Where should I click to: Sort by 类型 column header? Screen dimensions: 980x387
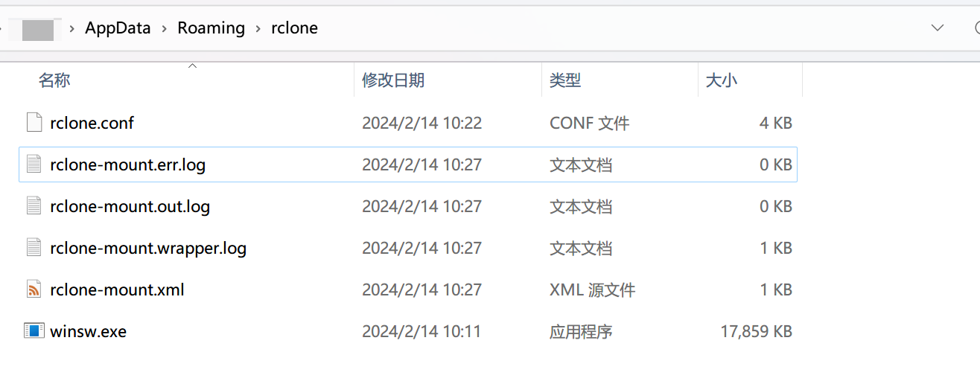pyautogui.click(x=565, y=80)
